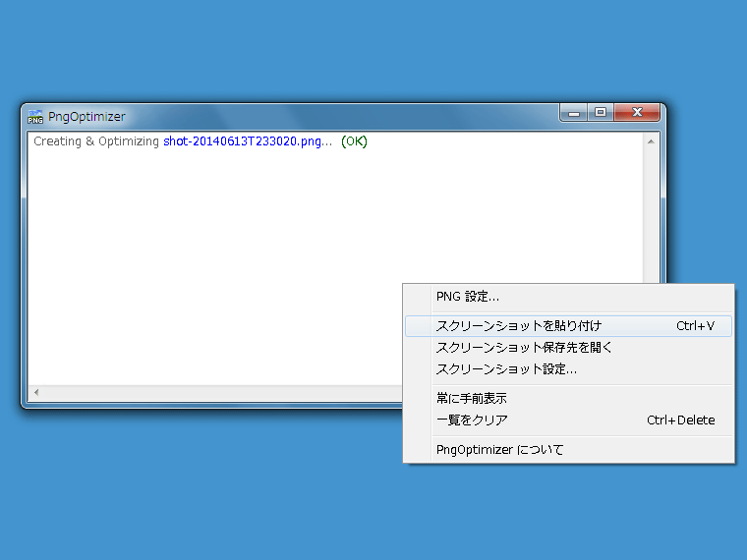This screenshot has width=747, height=560.
Task: Click the shot-20140613T233020.png file link
Action: pyautogui.click(x=242, y=141)
